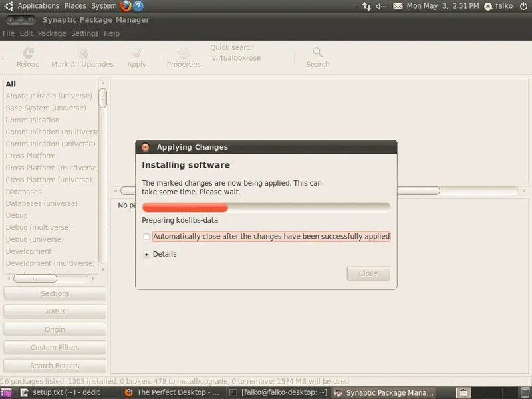Select Communication (universe) section
The width and height of the screenshot is (532, 399).
51,144
